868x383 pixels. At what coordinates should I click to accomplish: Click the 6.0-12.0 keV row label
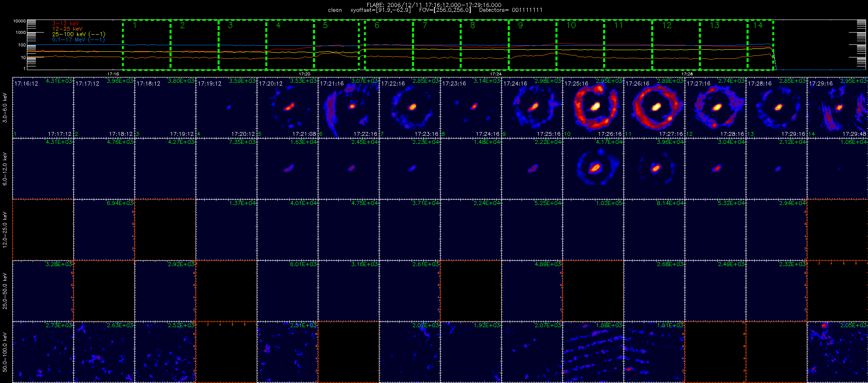(5, 169)
